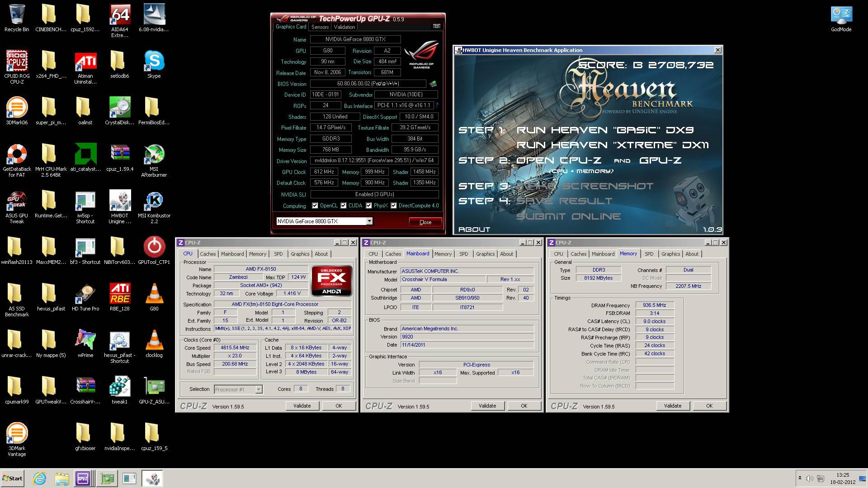
Task: Open Caches tab in CPU window
Action: pos(208,254)
